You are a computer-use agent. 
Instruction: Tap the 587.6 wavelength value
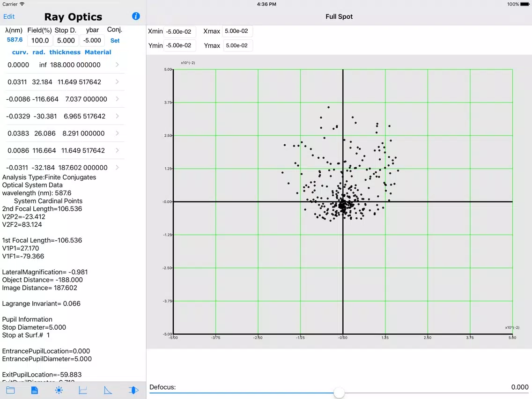15,40
